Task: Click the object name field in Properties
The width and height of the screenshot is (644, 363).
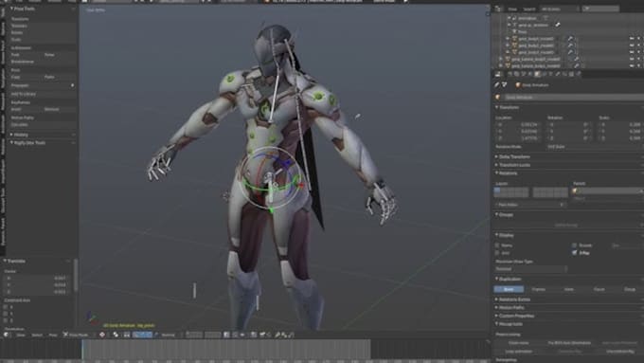Action: pos(574,98)
